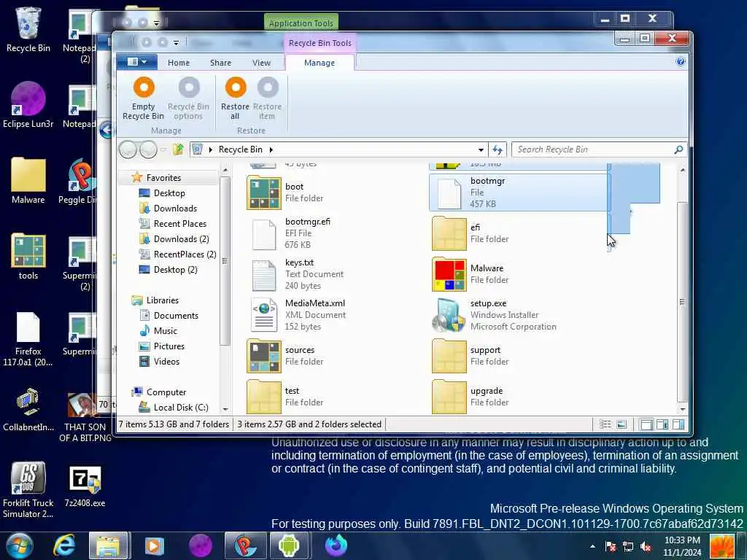Open Music library

[166, 330]
